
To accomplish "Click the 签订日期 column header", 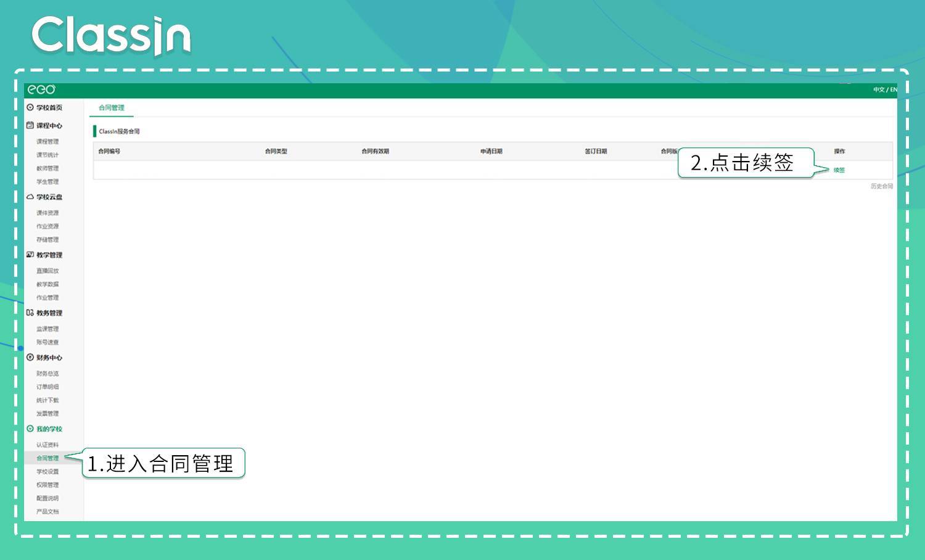I will (x=596, y=151).
